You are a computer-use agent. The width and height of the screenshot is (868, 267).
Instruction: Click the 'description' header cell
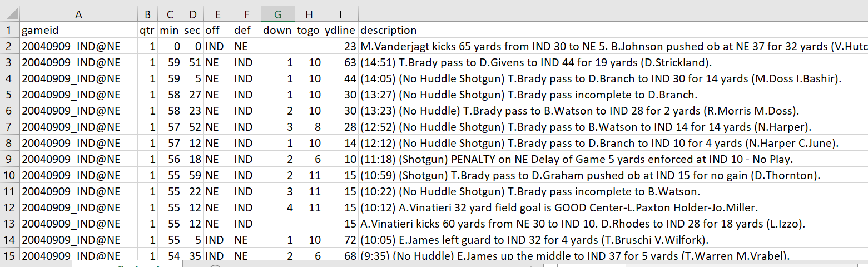[388, 30]
